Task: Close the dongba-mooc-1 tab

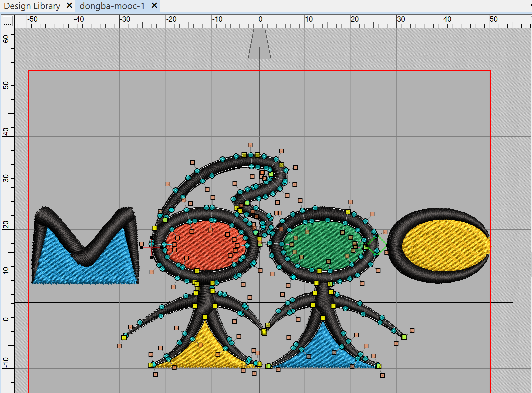Action: [x=154, y=6]
